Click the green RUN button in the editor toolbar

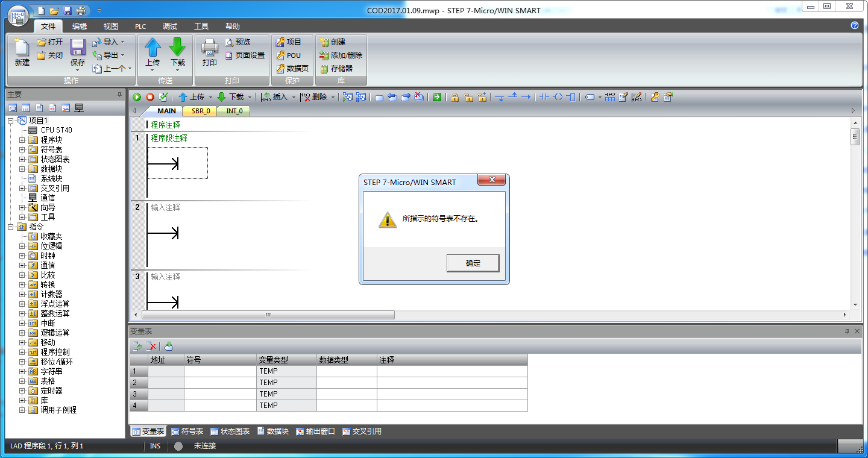pos(137,97)
